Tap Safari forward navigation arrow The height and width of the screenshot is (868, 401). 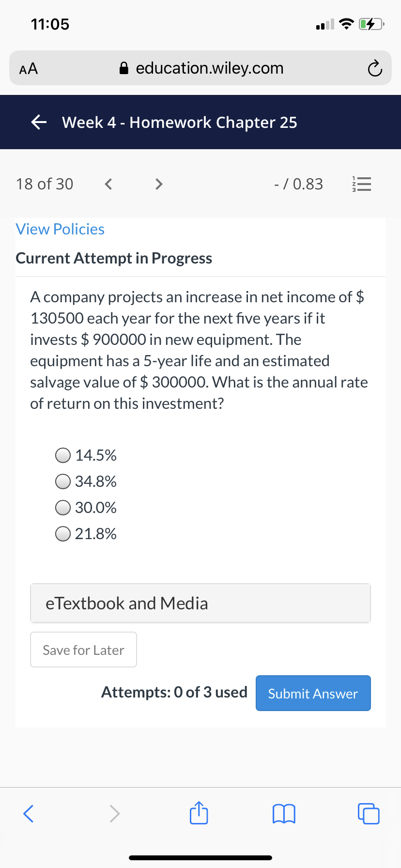114,814
